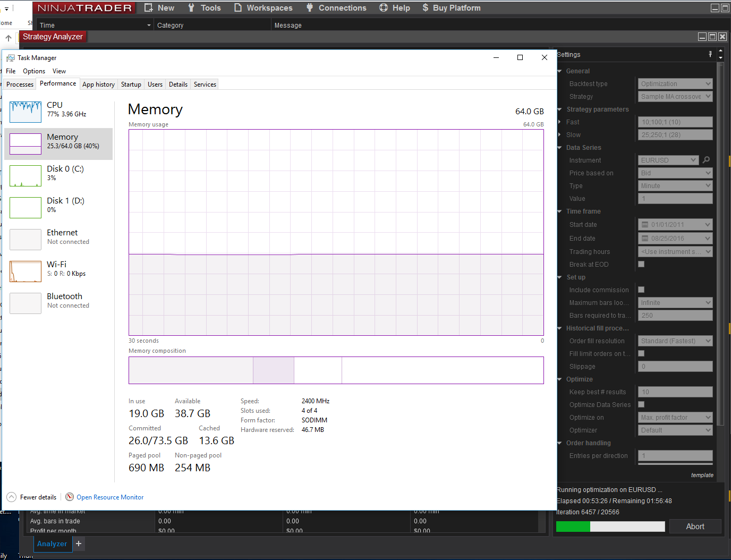Open the Price based on dropdown
This screenshot has width=731, height=560.
(x=675, y=173)
